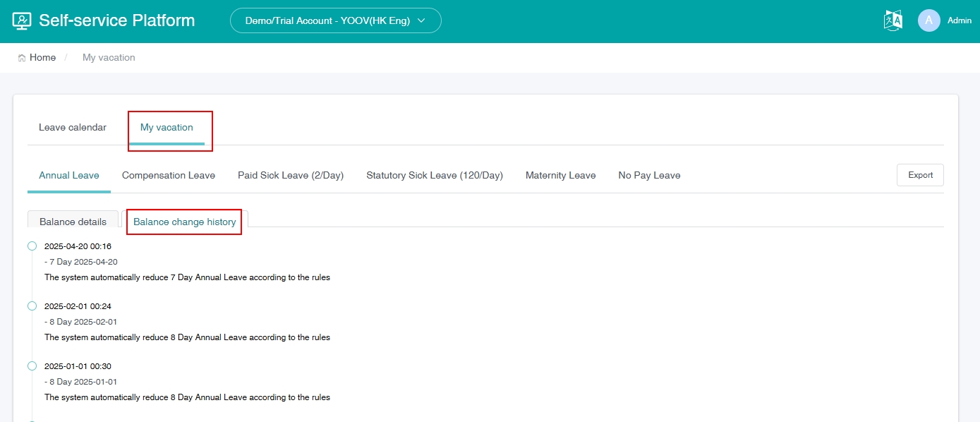980x422 pixels.
Task: Click the 2025-04-20 timeline marker circle
Action: click(x=32, y=246)
